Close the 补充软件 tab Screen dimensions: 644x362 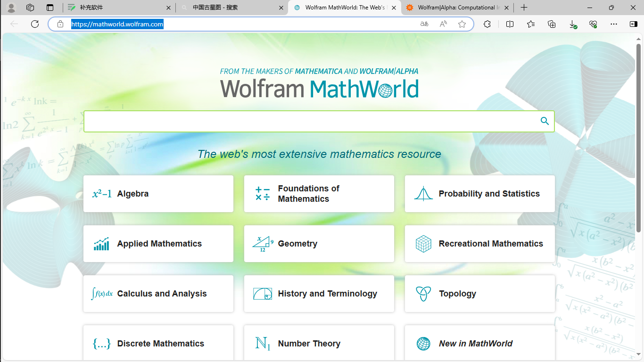pyautogui.click(x=169, y=8)
